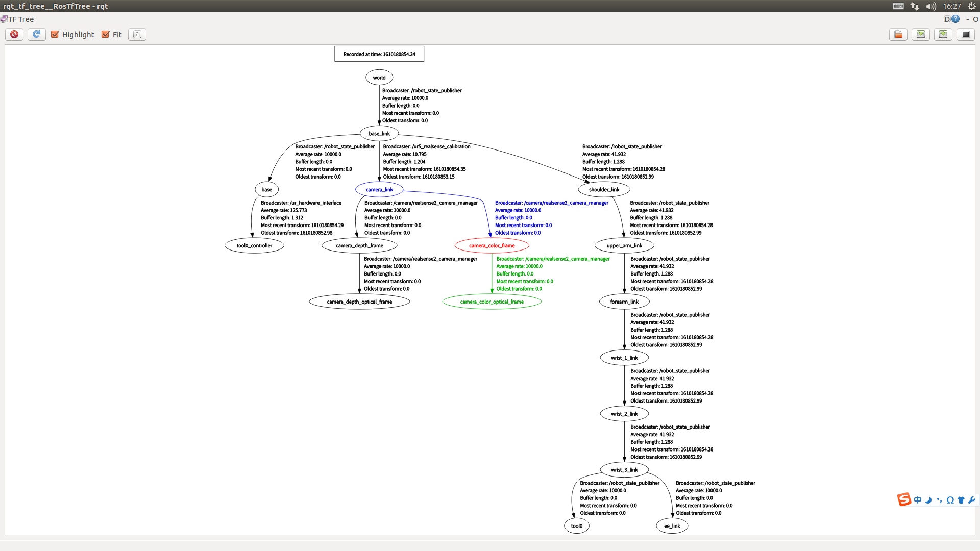Open the network connections indicator
Screen dimensions: 980x551
915,6
